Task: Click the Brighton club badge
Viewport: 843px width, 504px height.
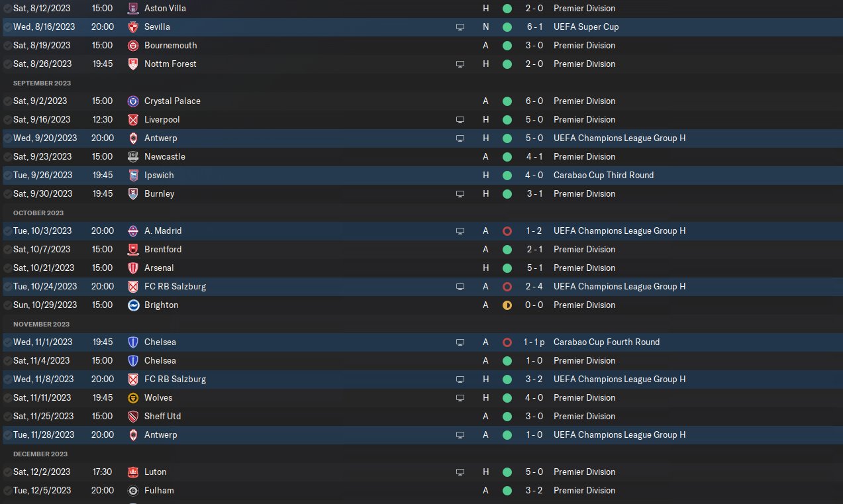Action: 133,305
